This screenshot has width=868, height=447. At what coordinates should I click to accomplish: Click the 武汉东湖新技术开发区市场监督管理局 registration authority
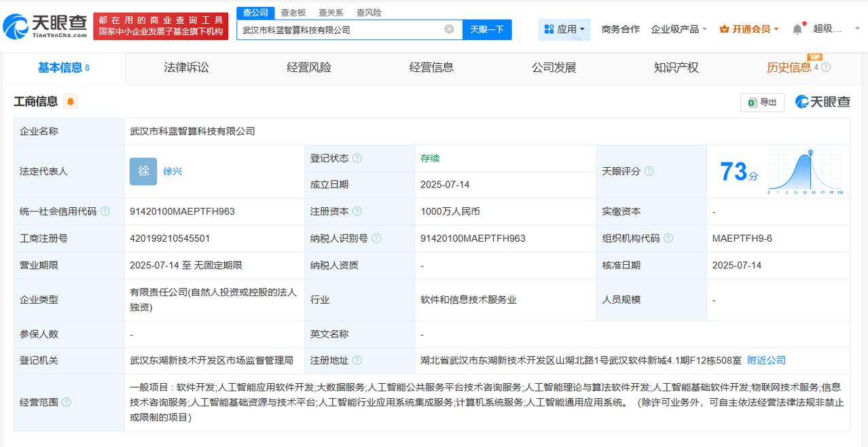[x=212, y=360]
